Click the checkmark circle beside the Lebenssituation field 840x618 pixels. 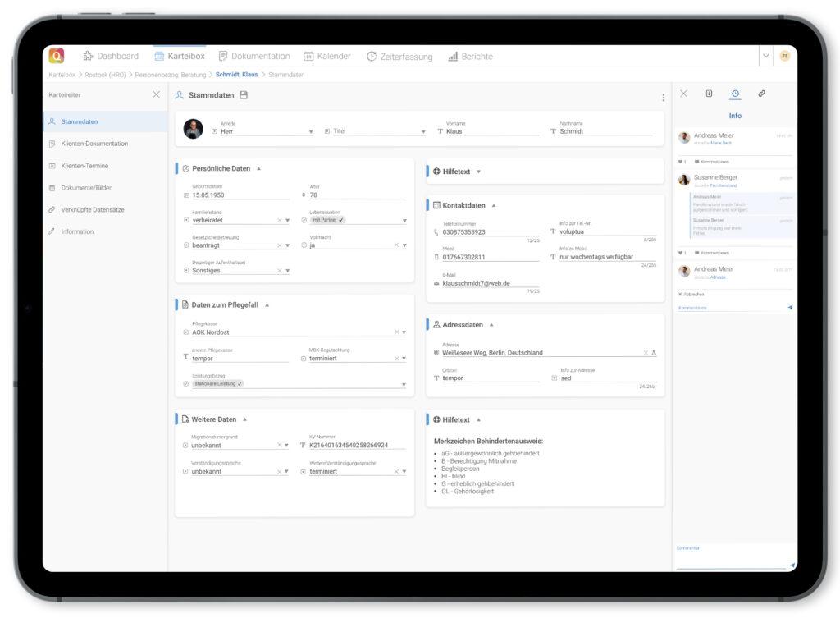306,221
